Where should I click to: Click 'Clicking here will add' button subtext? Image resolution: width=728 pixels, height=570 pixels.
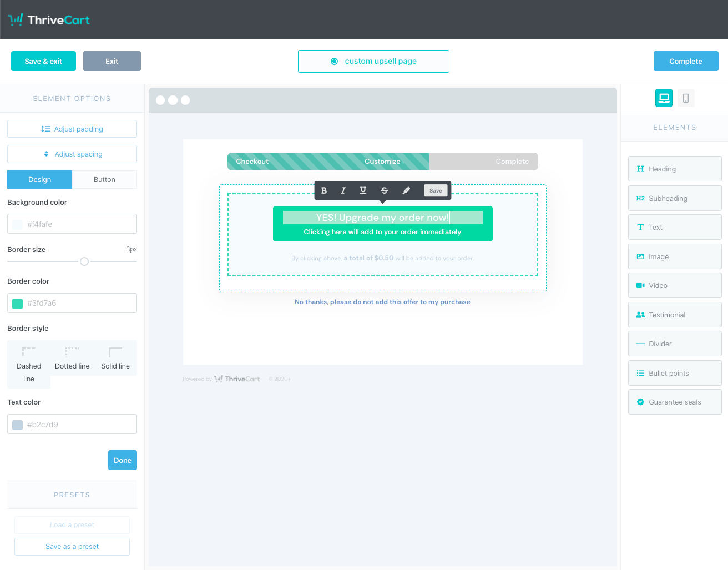pos(382,232)
